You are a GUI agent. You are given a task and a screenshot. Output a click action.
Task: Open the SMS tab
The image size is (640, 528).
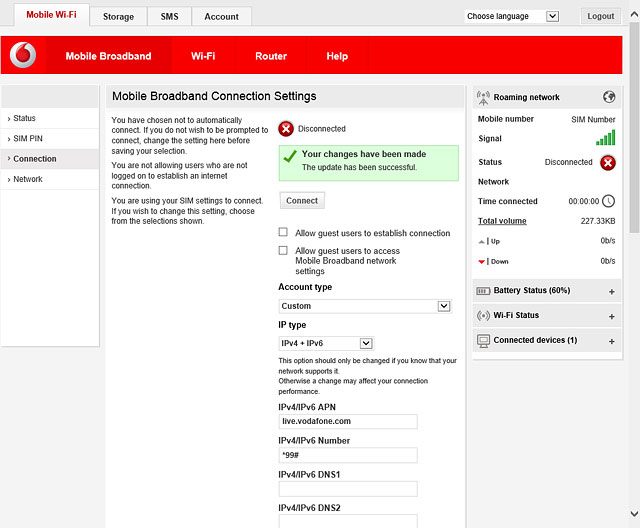tap(169, 17)
